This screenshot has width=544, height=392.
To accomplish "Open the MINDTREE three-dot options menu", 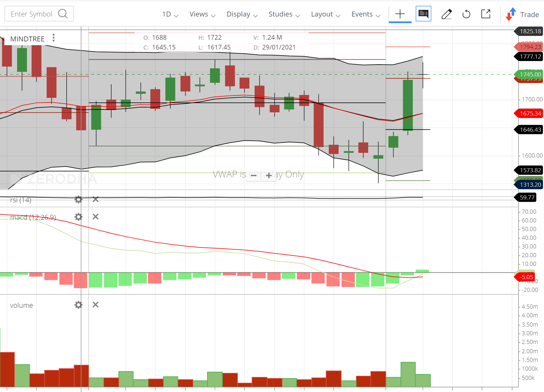I will pos(54,38).
